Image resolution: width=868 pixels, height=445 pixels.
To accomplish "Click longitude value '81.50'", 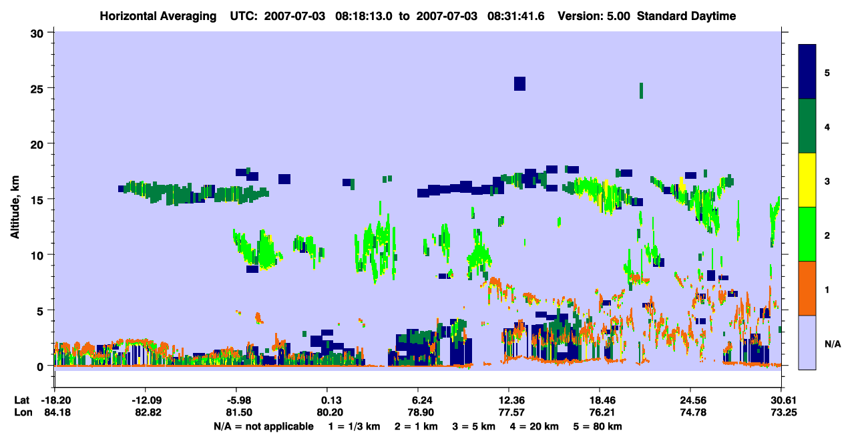I will 237,413.
